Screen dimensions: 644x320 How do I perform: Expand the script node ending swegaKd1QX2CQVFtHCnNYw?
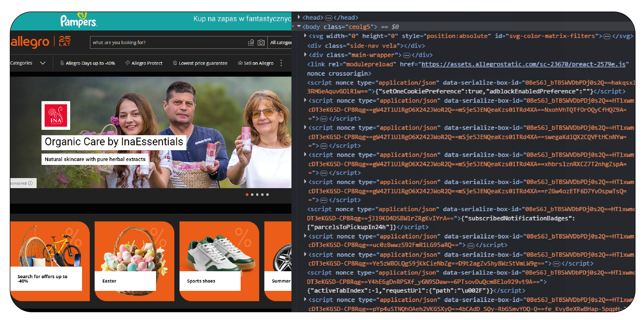[305, 127]
